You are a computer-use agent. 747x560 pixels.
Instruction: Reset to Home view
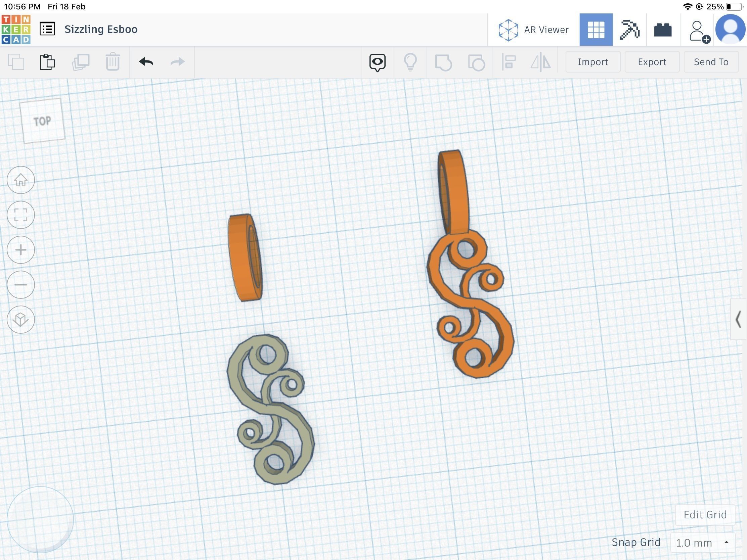click(20, 180)
